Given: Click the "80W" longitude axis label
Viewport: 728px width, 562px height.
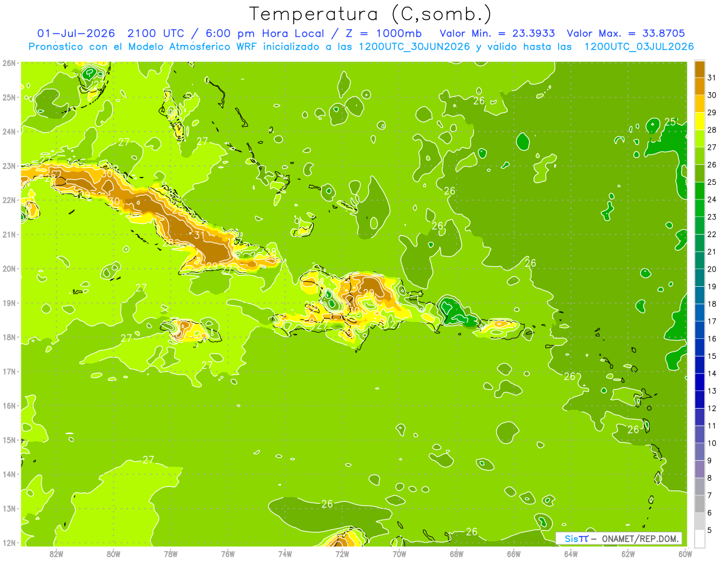Looking at the screenshot, I should point(113,554).
